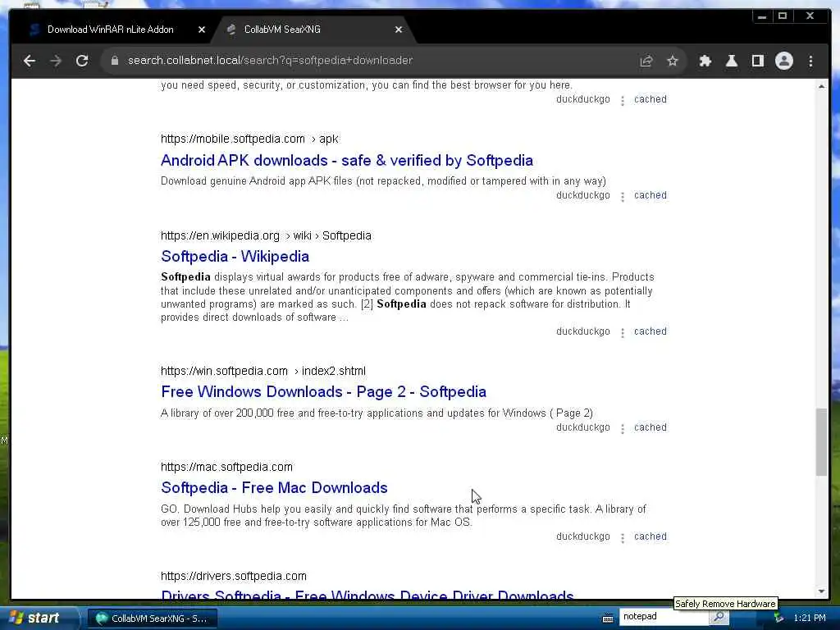The image size is (840, 630).
Task: Click the taskbar notepad search field
Action: (x=664, y=617)
